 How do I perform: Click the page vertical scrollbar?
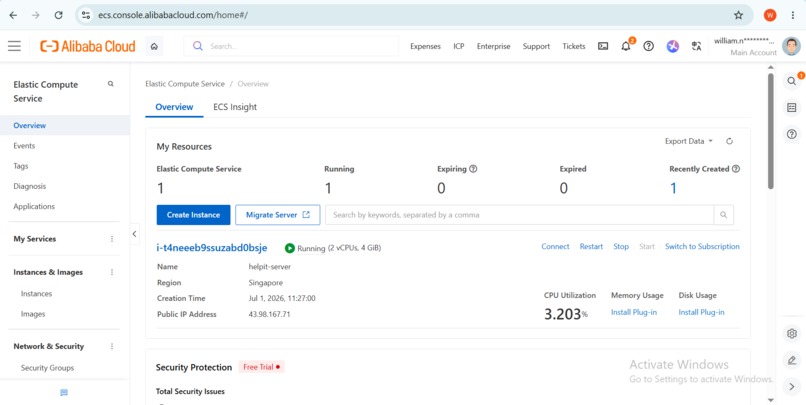pyautogui.click(x=771, y=131)
